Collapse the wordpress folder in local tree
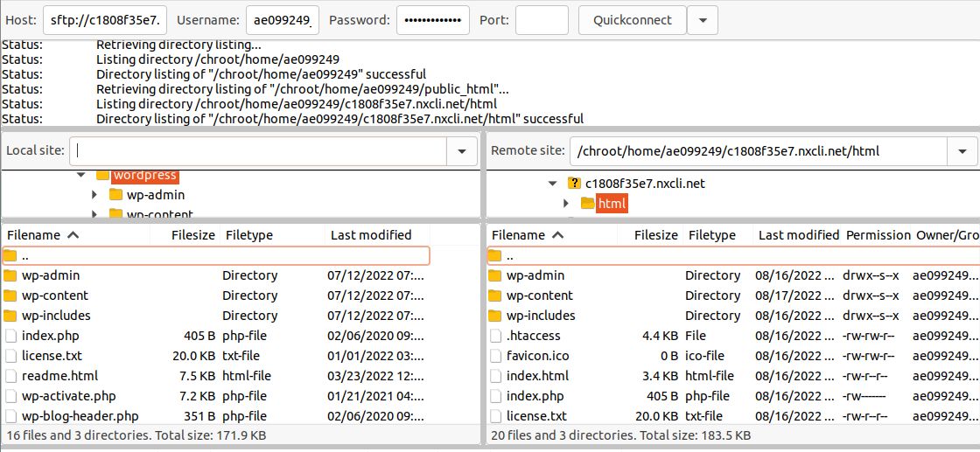The image size is (980, 452). (80, 175)
